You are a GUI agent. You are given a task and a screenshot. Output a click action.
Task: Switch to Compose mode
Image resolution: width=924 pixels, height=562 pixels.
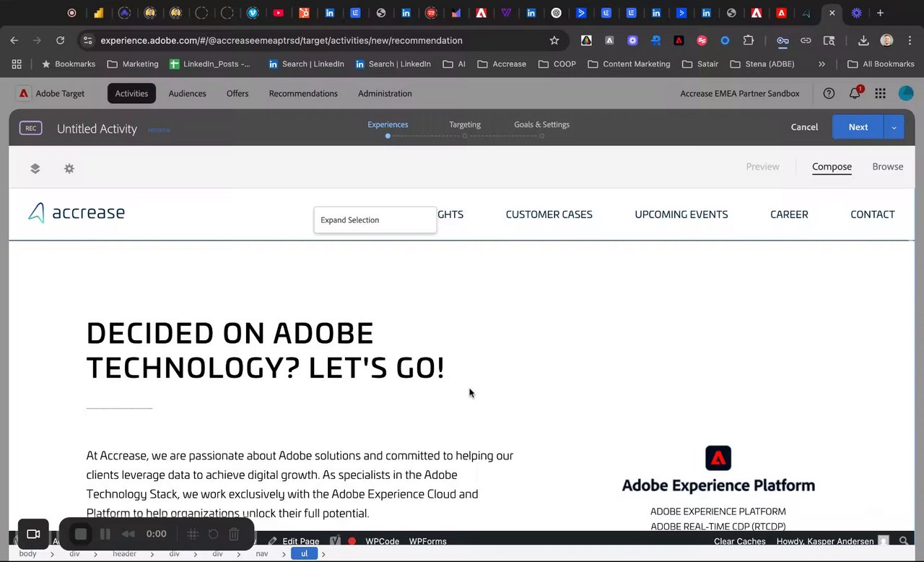[x=832, y=166]
